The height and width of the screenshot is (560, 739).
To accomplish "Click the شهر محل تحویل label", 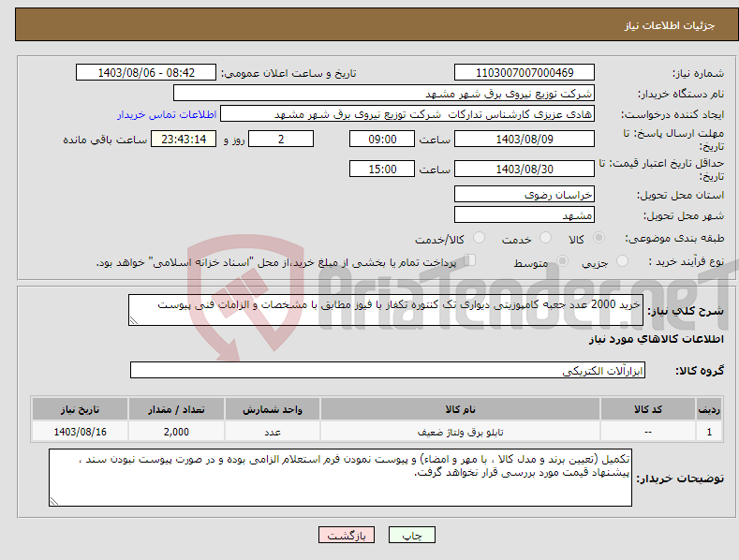I will click(684, 216).
